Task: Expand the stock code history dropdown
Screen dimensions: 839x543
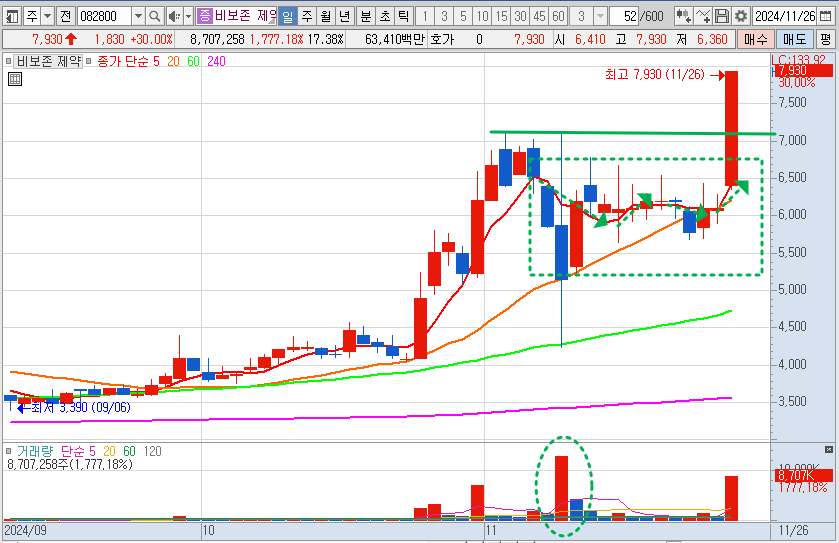Action: 138,17
